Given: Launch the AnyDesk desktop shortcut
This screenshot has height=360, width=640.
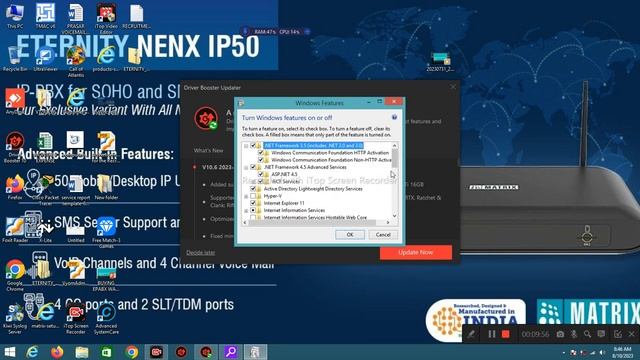Looking at the screenshot, I should [15, 101].
